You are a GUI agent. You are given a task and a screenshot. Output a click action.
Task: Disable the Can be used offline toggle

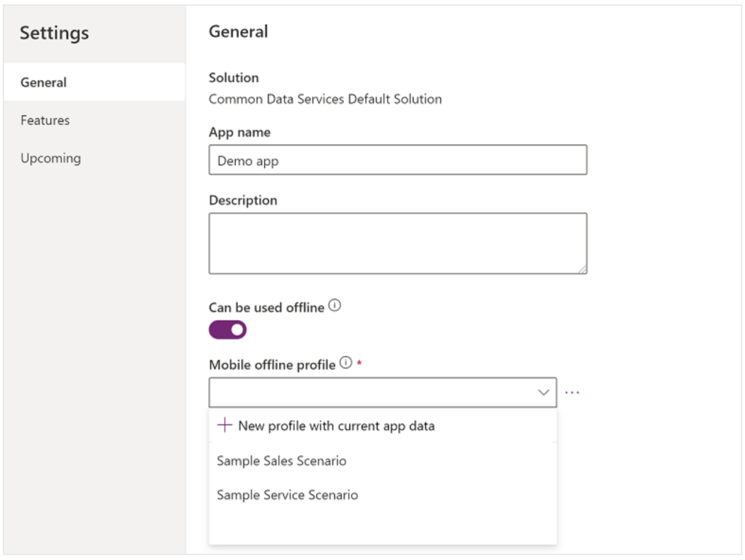228,330
